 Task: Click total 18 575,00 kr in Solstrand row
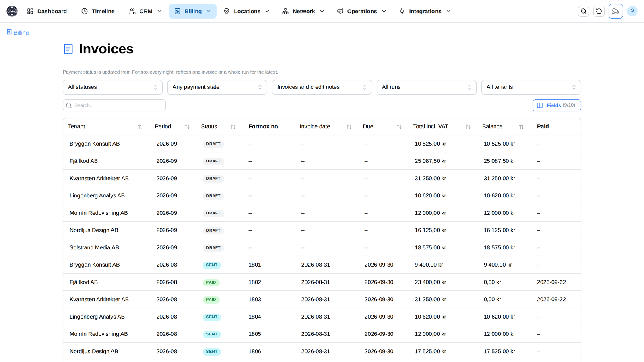430,247
